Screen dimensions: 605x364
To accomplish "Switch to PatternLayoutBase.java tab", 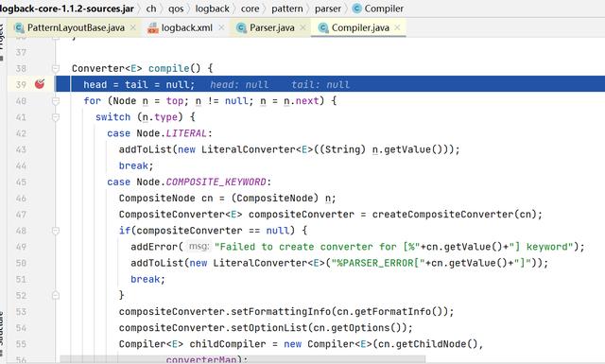I will click(76, 27).
